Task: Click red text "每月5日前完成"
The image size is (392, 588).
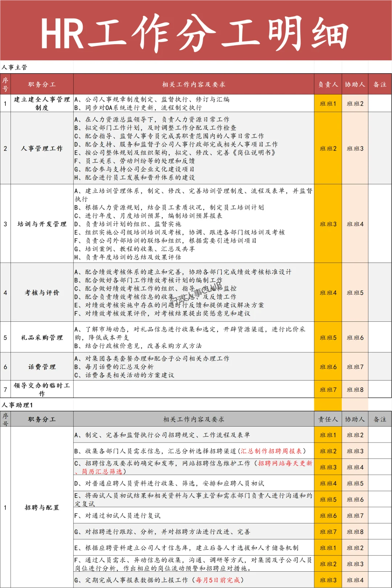Action: click(x=218, y=580)
